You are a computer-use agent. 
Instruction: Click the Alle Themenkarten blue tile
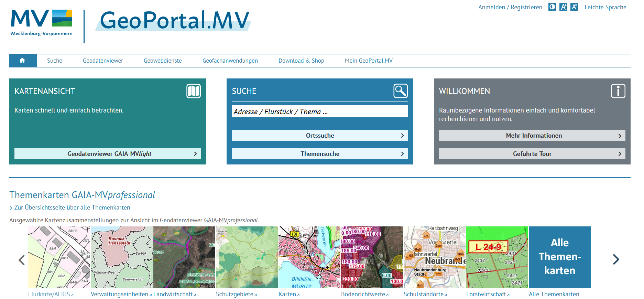pyautogui.click(x=560, y=257)
